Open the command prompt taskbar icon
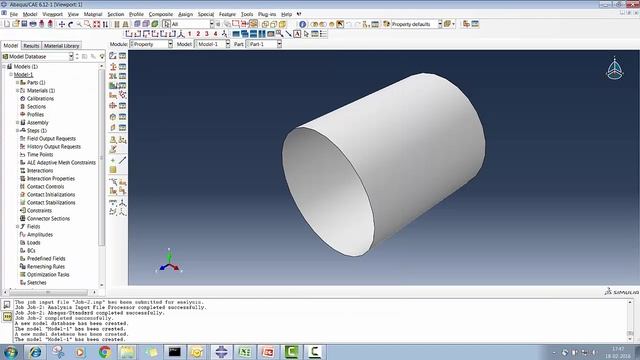The image size is (640, 360). tap(175, 352)
